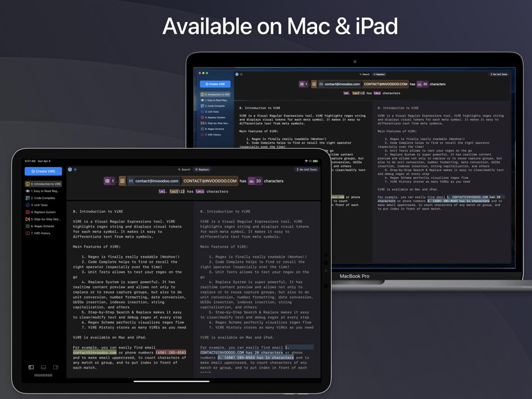Open '4. Replace System' on iPad sidebar
Screen dimensions: 532x399
[44, 212]
